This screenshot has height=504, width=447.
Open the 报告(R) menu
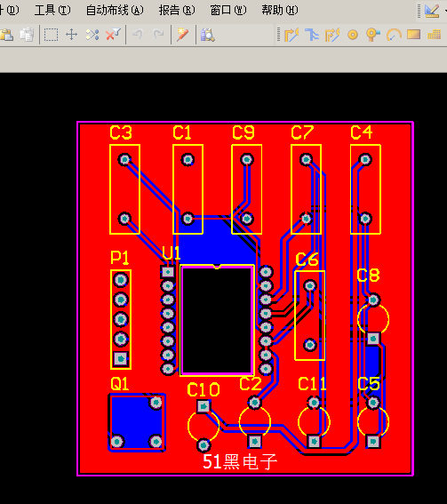tap(177, 11)
